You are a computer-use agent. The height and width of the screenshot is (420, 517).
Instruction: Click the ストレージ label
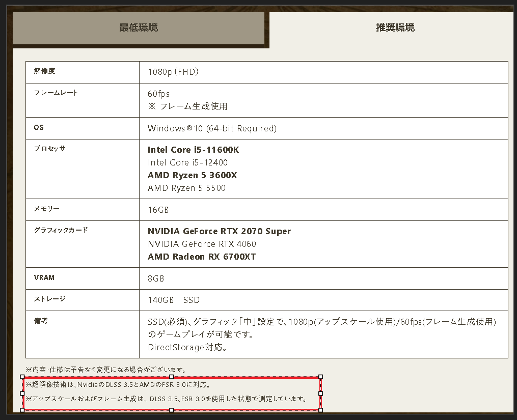pos(49,299)
